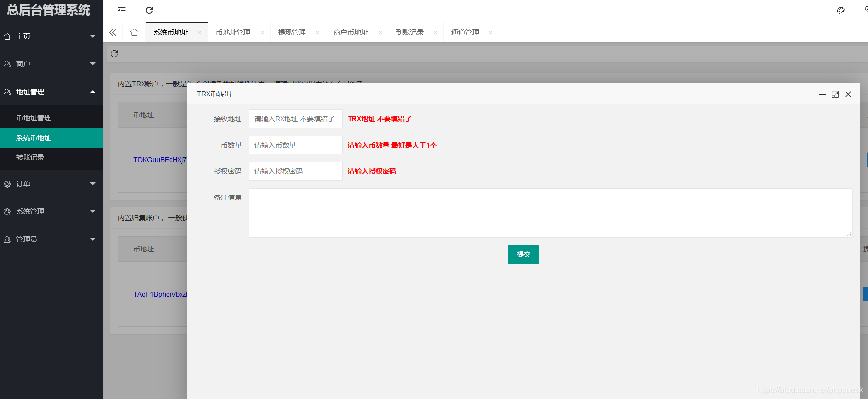Minimize the TRX币转出 dialog
This screenshot has width=868, height=399.
tap(822, 94)
